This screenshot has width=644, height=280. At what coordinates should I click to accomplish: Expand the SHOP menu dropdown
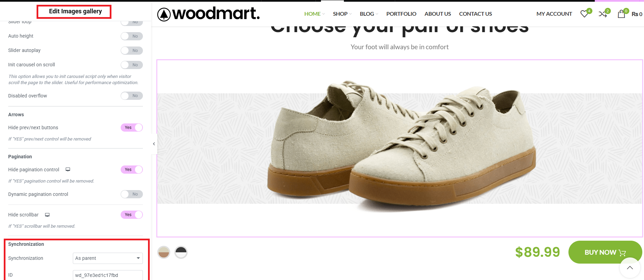click(342, 14)
